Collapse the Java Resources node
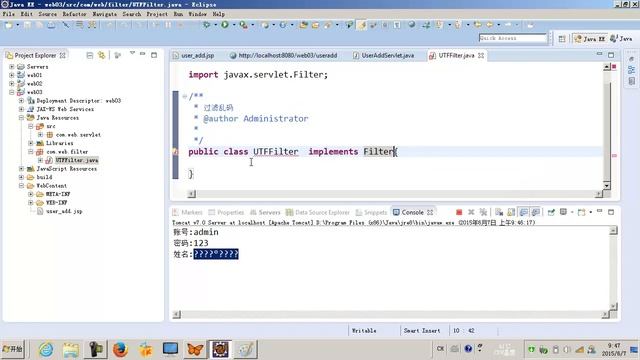The image size is (640, 360). 21,118
